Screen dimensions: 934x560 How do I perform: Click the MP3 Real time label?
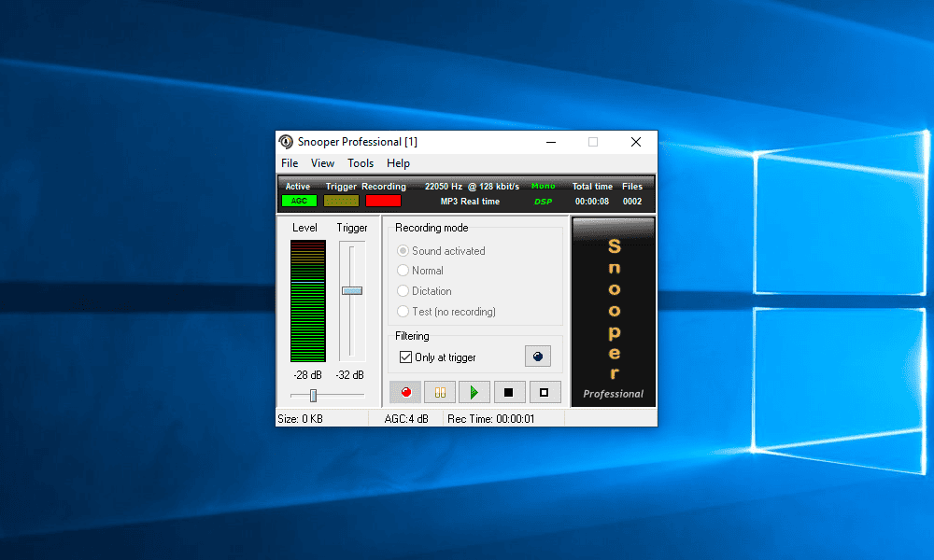(470, 202)
